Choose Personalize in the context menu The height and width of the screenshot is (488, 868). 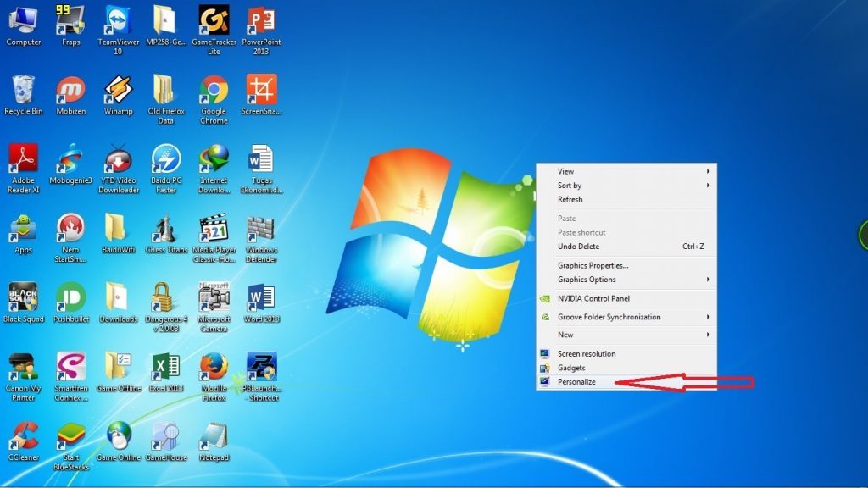(626, 382)
